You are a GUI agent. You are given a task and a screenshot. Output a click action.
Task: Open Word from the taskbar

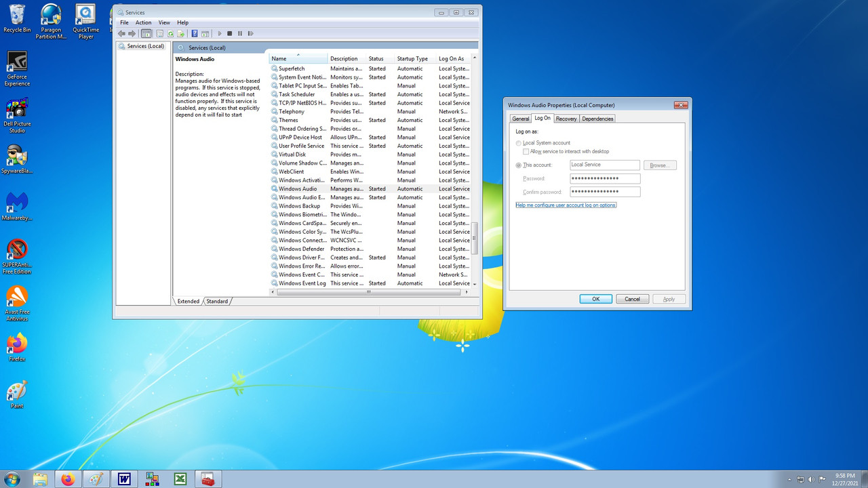pyautogui.click(x=124, y=479)
